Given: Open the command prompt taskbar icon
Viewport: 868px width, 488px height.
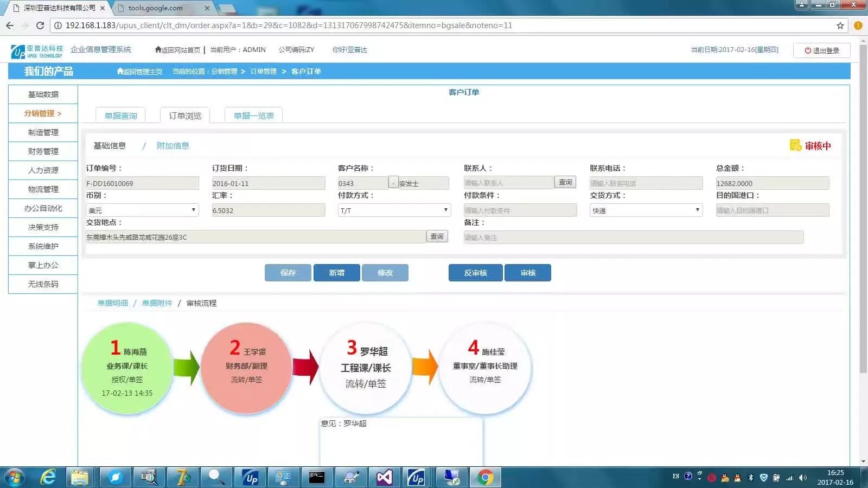Looking at the screenshot, I should [317, 477].
